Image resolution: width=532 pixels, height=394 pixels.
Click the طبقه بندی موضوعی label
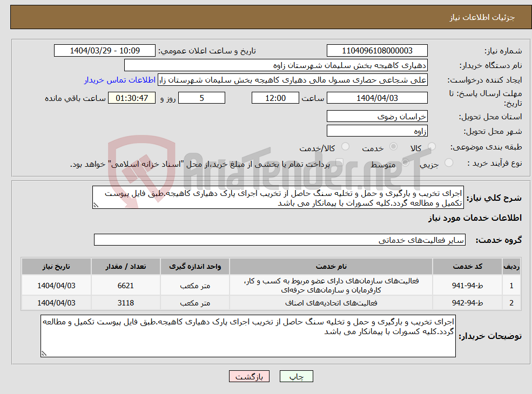pos(486,147)
